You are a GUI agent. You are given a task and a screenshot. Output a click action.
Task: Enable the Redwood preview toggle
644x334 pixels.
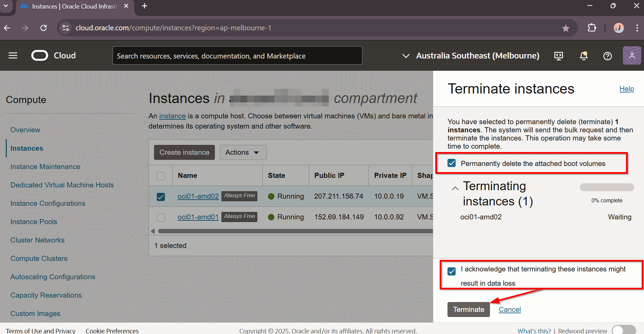point(623,330)
